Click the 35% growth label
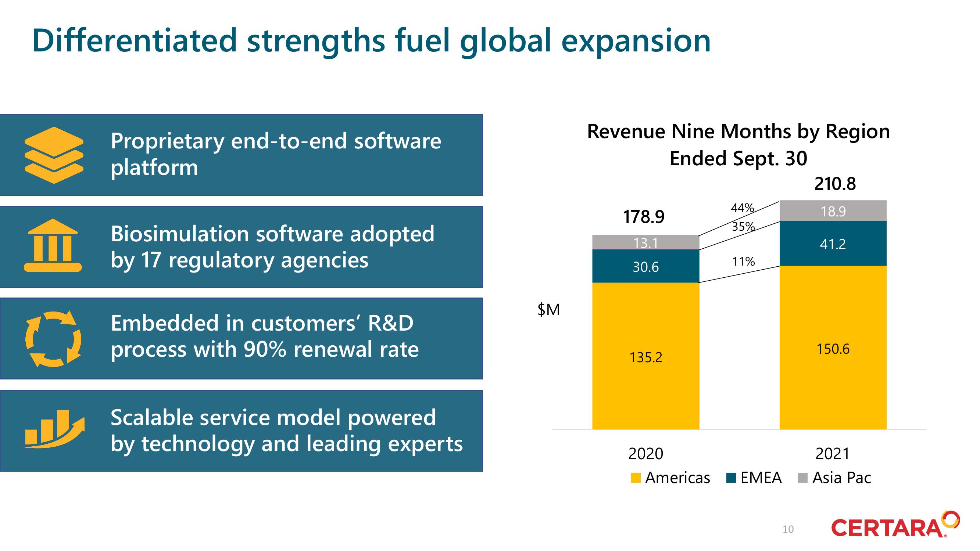980x551 pixels. (743, 227)
